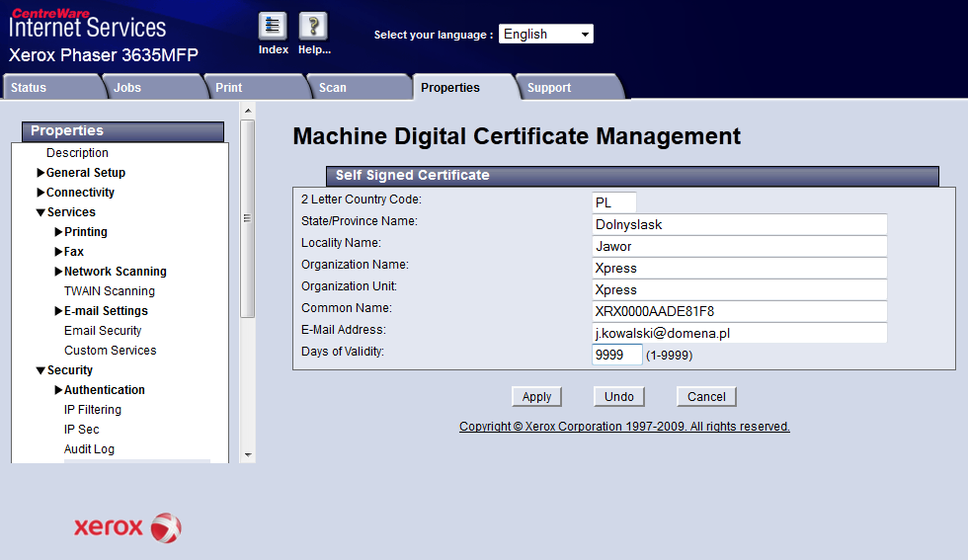This screenshot has width=968, height=560.
Task: Open IP Filtering settings
Action: point(93,409)
